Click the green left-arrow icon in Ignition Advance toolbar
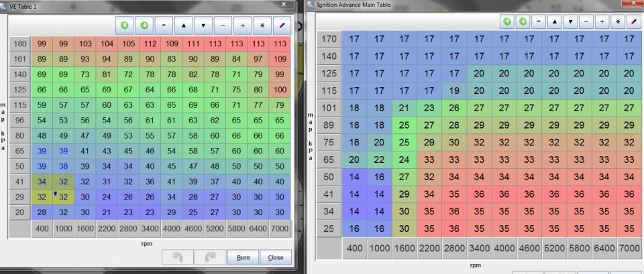Image resolution: width=644 pixels, height=274 pixels. tap(507, 21)
